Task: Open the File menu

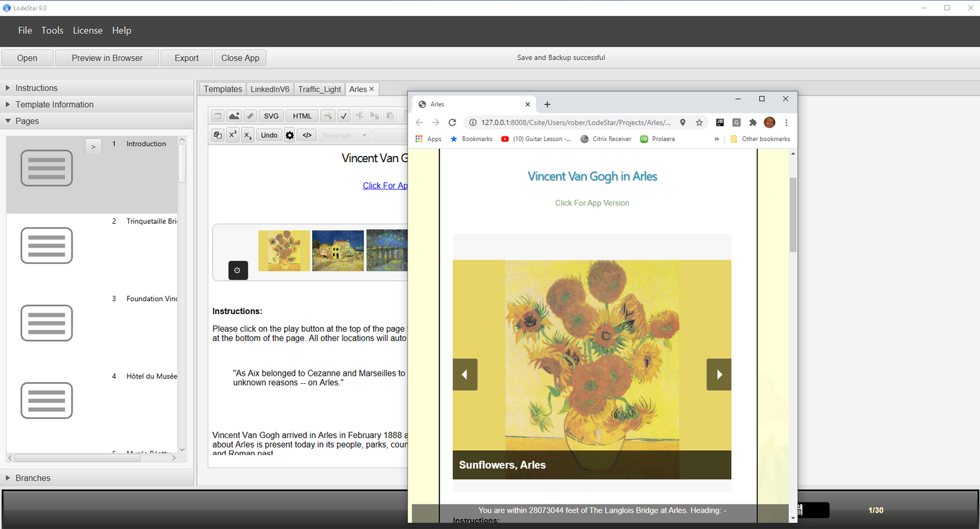Action: coord(25,31)
